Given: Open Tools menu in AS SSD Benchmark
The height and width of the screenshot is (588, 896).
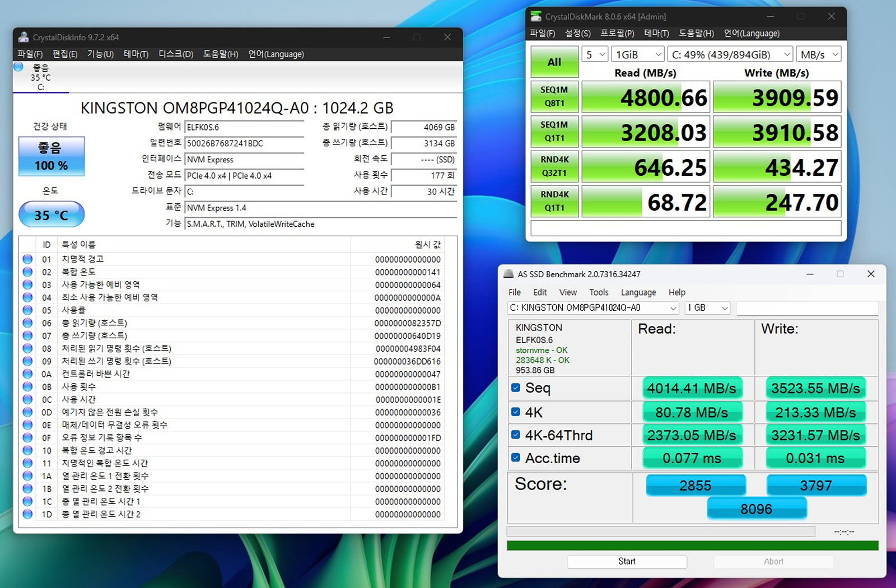Looking at the screenshot, I should tap(599, 292).
